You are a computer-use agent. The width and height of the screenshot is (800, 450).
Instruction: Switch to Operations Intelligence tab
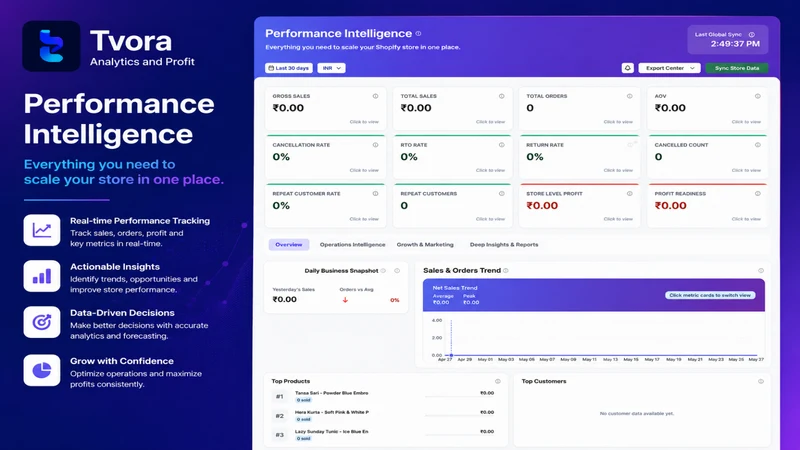pyautogui.click(x=353, y=244)
